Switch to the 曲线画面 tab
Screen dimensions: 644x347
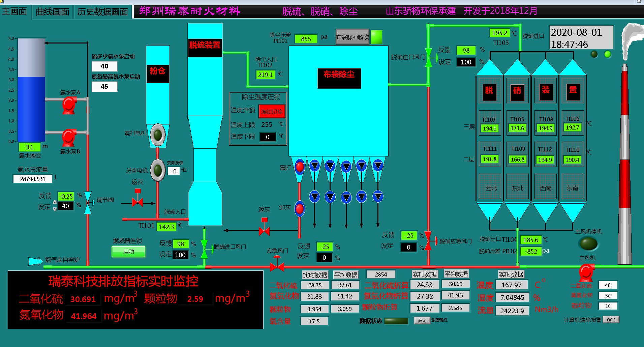(x=53, y=12)
